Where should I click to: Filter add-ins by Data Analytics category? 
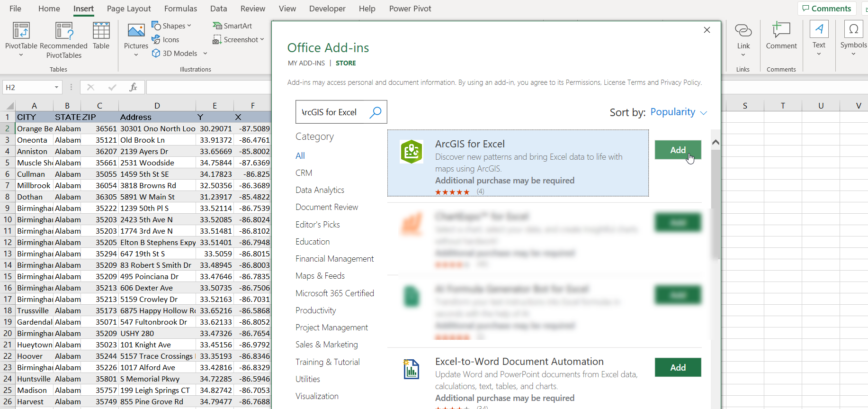(320, 190)
